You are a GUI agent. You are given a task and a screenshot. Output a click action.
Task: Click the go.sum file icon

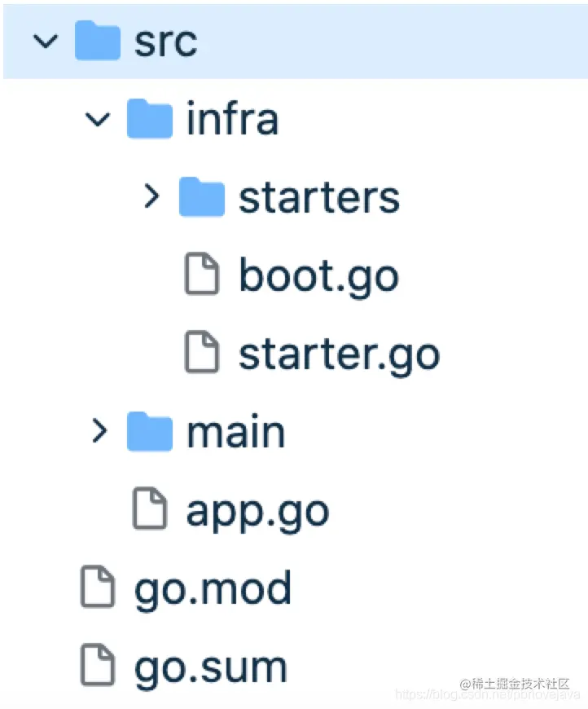pyautogui.click(x=97, y=666)
